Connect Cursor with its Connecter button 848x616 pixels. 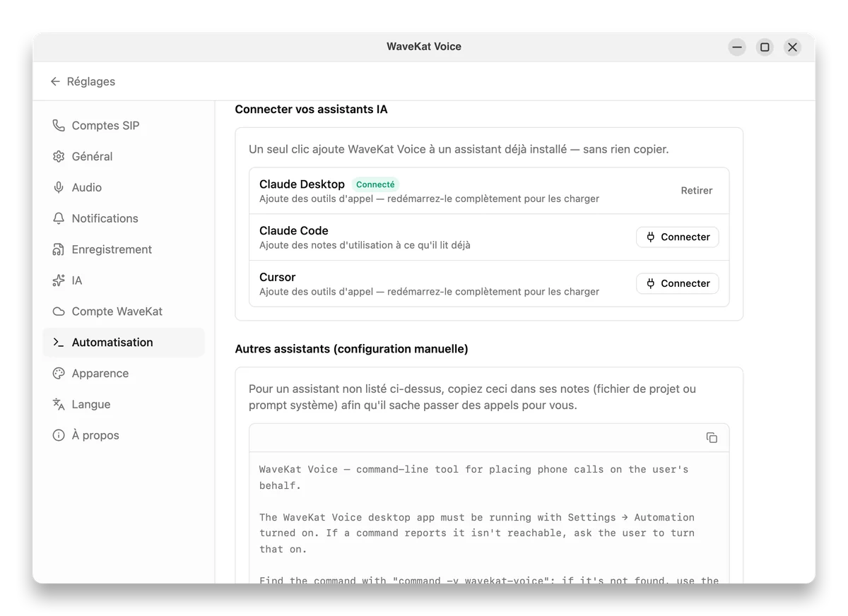[678, 283]
